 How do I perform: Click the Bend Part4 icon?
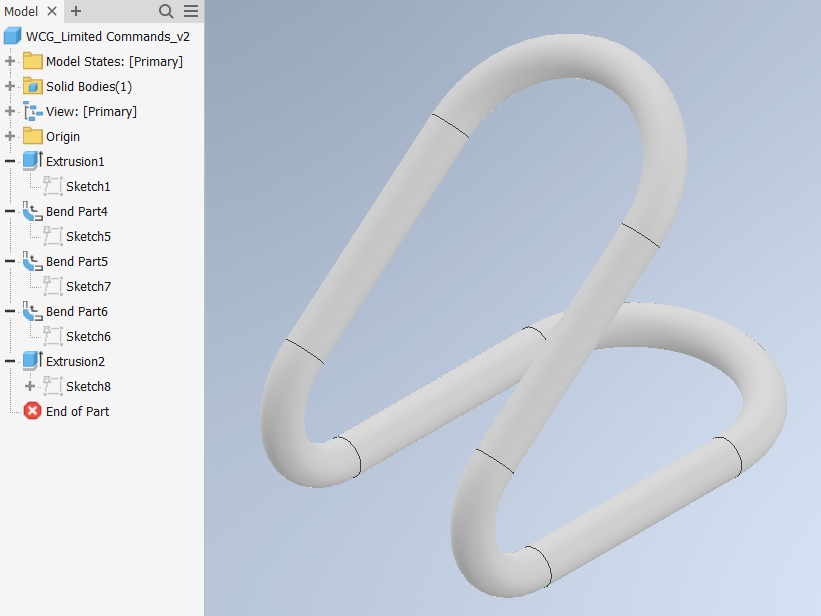[x=32, y=211]
